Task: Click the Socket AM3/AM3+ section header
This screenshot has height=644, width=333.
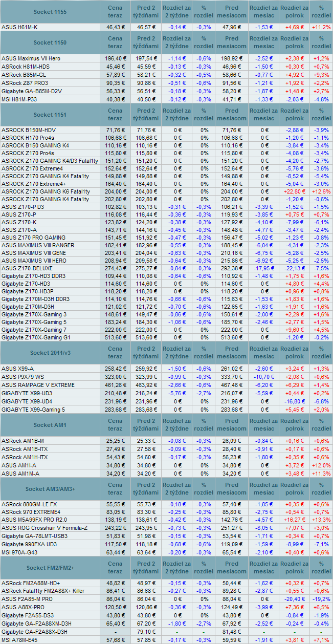Action: [x=50, y=488]
